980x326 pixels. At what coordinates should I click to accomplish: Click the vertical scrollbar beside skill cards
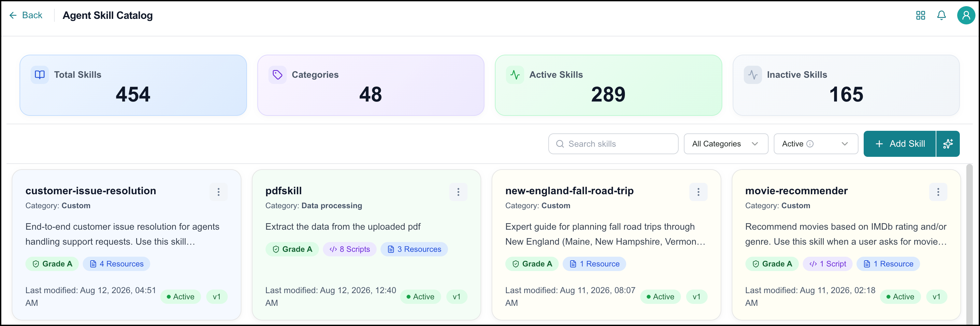(969, 243)
